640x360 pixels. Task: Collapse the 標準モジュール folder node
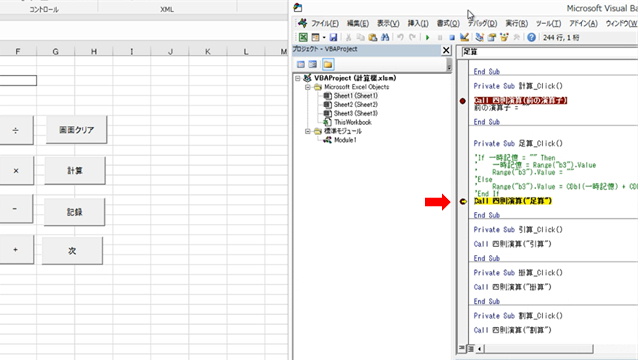[307, 131]
